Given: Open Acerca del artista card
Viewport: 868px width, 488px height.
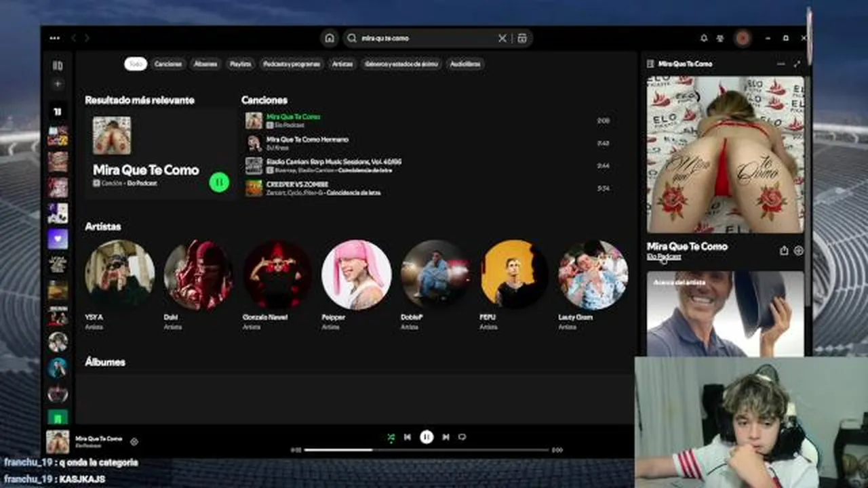Looking at the screenshot, I should point(725,313).
